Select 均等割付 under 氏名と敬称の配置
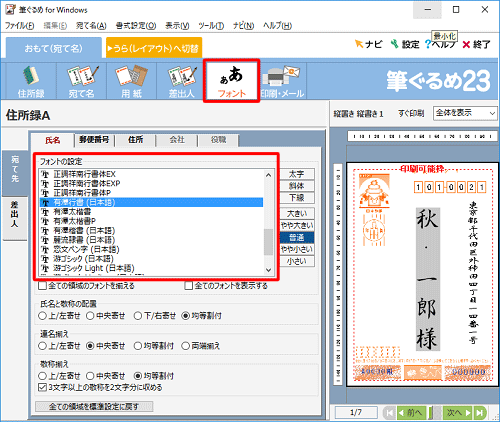Image resolution: width=500 pixels, height=422 pixels. coord(185,316)
